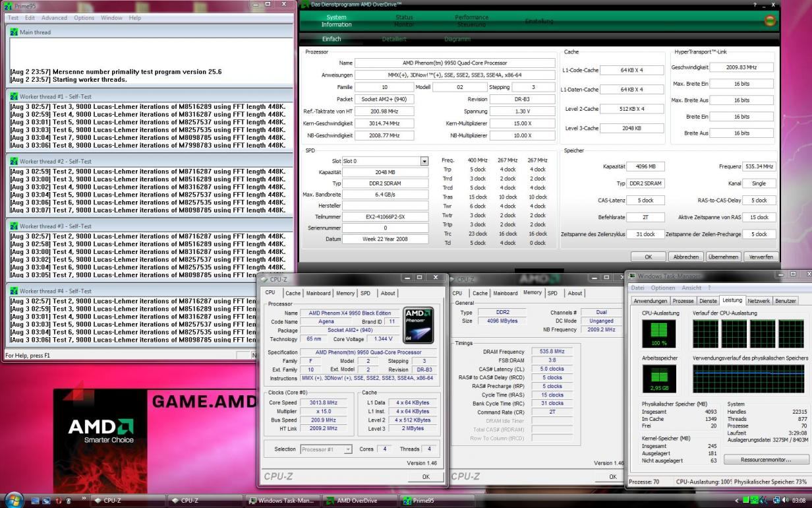Click OK in the CPU-Z Memory window
This screenshot has width=812, height=508.
coord(613,476)
